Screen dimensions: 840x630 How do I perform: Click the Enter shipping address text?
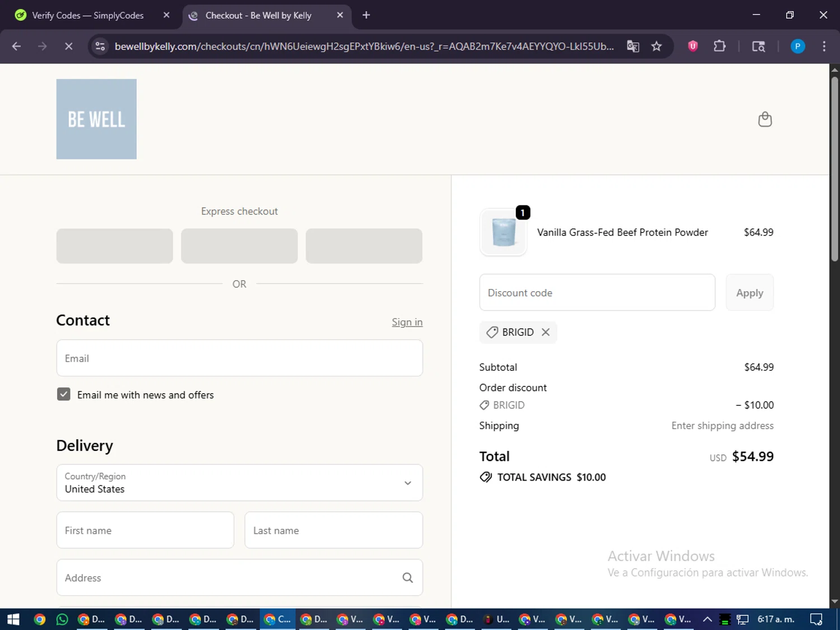[x=722, y=426]
